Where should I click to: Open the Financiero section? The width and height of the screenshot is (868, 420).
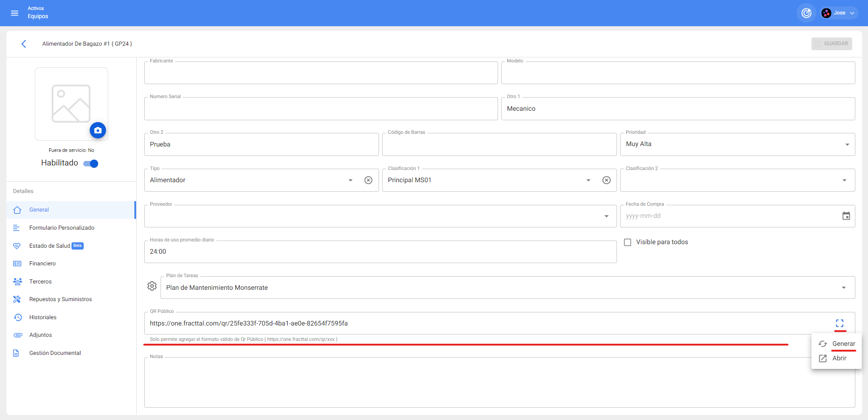pyautogui.click(x=43, y=264)
